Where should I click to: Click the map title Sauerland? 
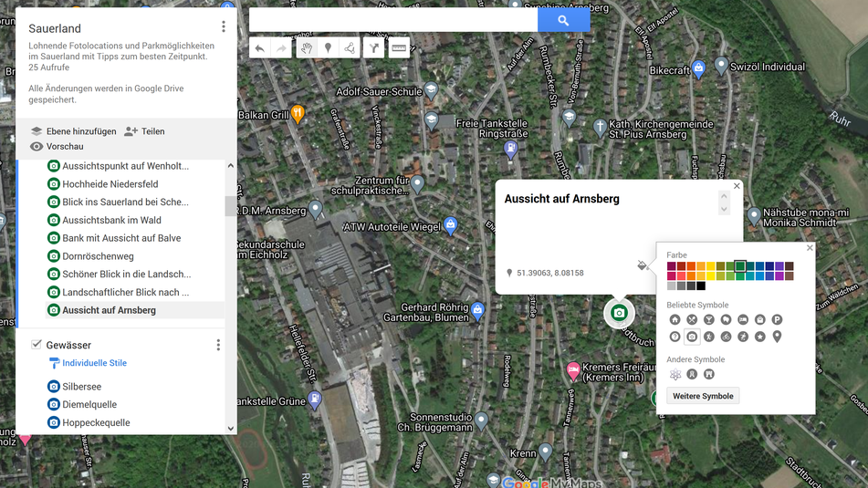(x=55, y=28)
